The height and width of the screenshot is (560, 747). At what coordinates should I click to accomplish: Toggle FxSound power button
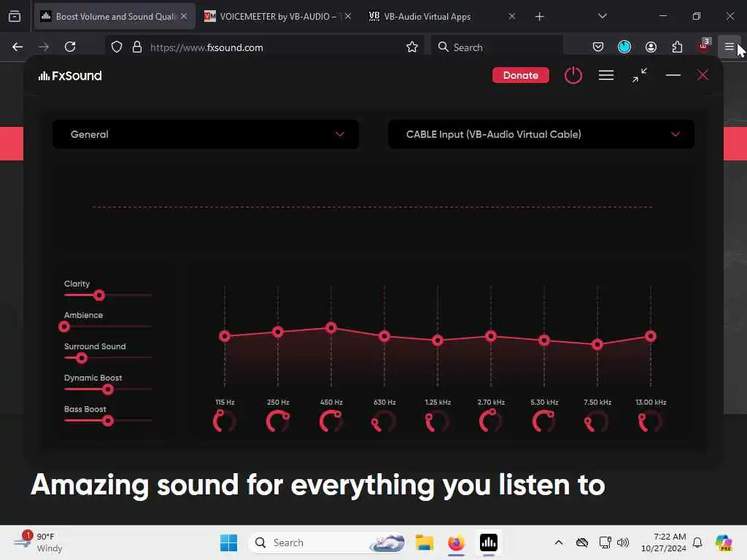pyautogui.click(x=573, y=75)
